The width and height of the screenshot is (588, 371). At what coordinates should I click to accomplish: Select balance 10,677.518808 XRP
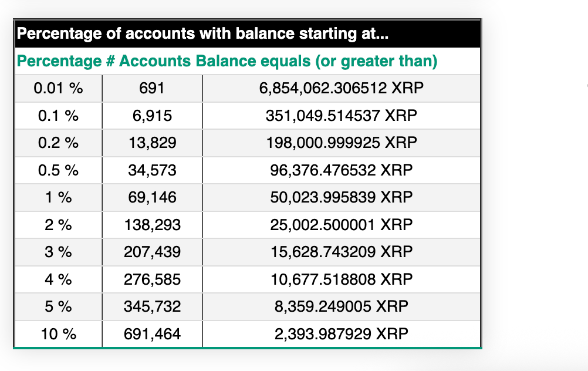(342, 279)
